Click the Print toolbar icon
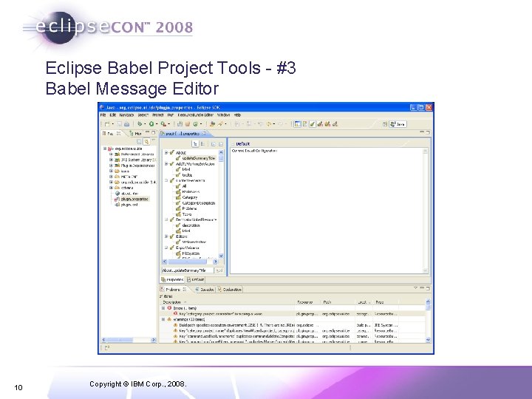This screenshot has height=399, width=532. pos(127,124)
